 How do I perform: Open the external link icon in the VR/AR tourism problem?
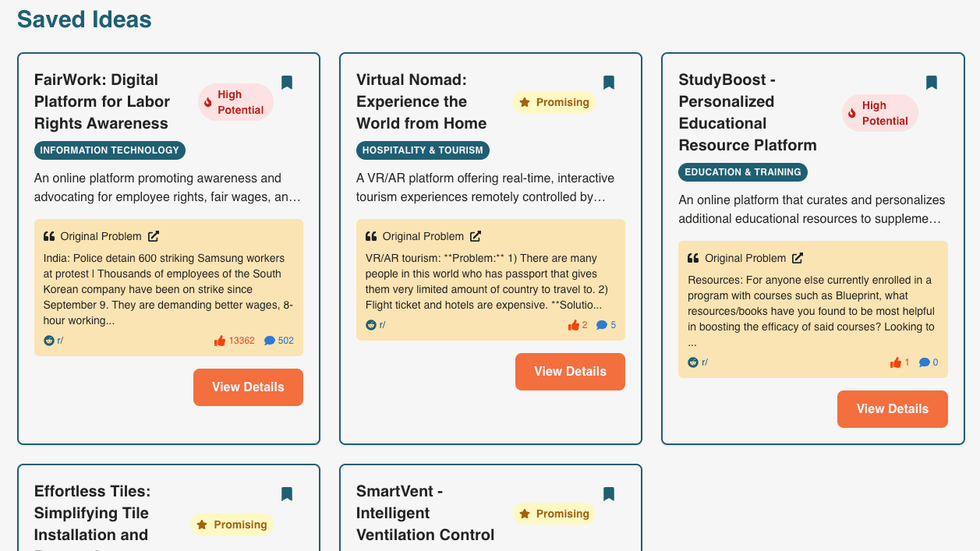(x=476, y=236)
